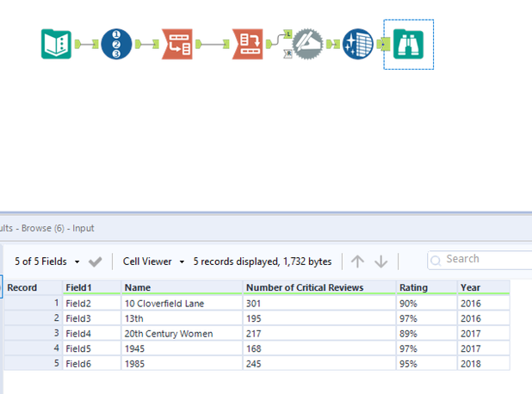Click the search magnifier icon
The width and height of the screenshot is (532, 394).
pos(436,261)
